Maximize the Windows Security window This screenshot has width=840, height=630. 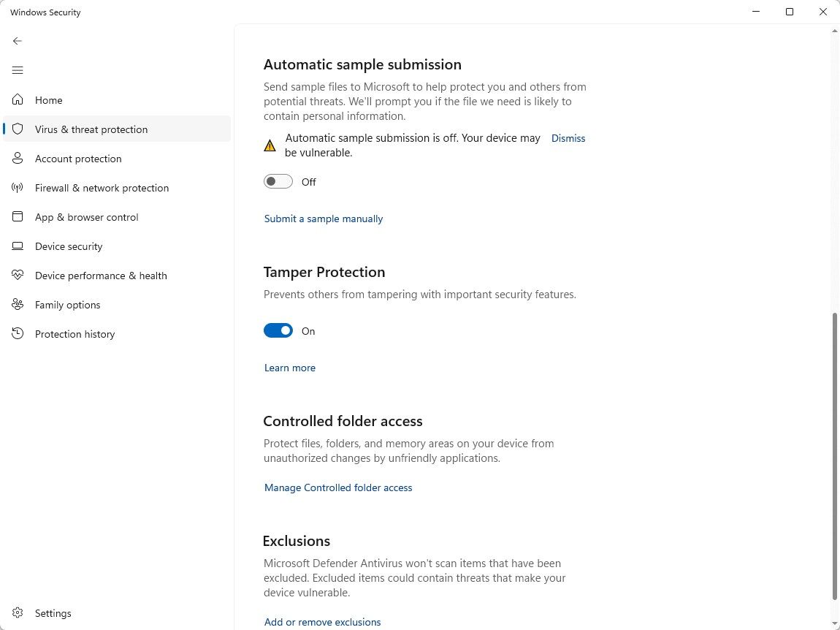pyautogui.click(x=789, y=12)
